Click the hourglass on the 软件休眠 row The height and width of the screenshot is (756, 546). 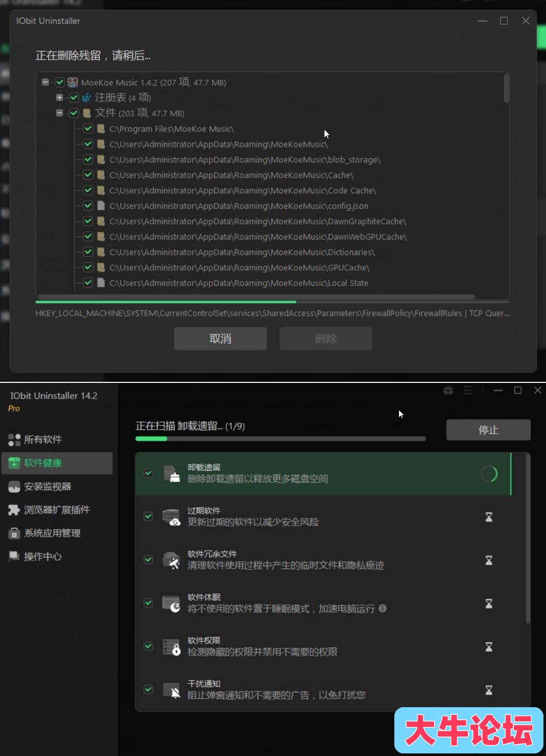click(x=489, y=603)
